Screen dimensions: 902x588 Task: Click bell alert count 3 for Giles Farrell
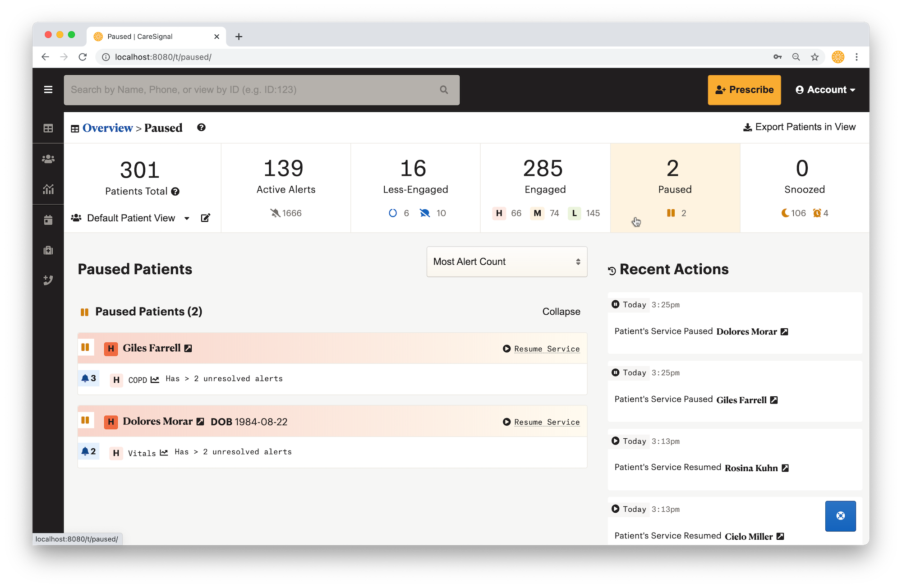[x=88, y=378]
